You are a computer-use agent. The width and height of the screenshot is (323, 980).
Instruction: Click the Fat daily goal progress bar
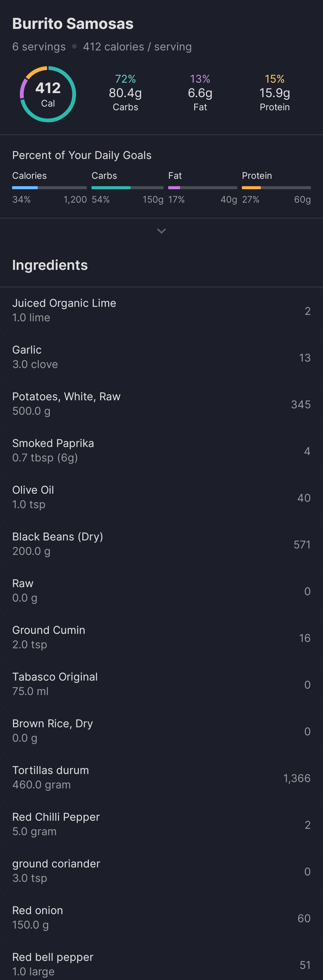(202, 188)
